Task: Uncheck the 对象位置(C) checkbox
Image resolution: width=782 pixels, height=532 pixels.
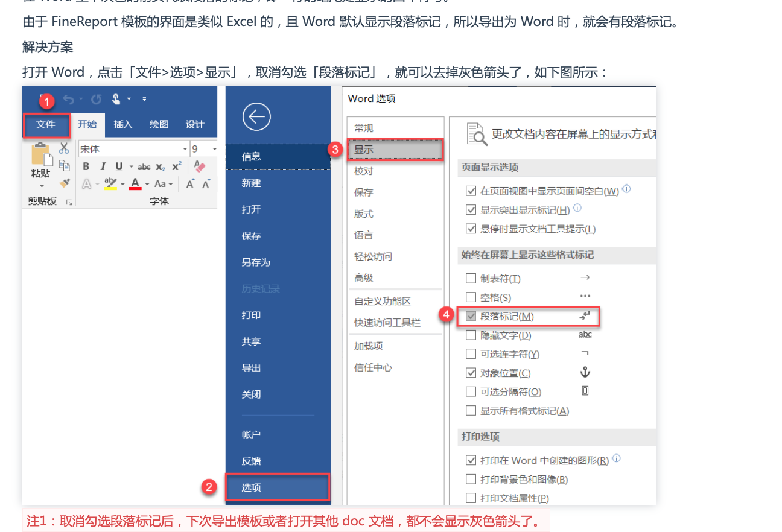Action: (471, 373)
